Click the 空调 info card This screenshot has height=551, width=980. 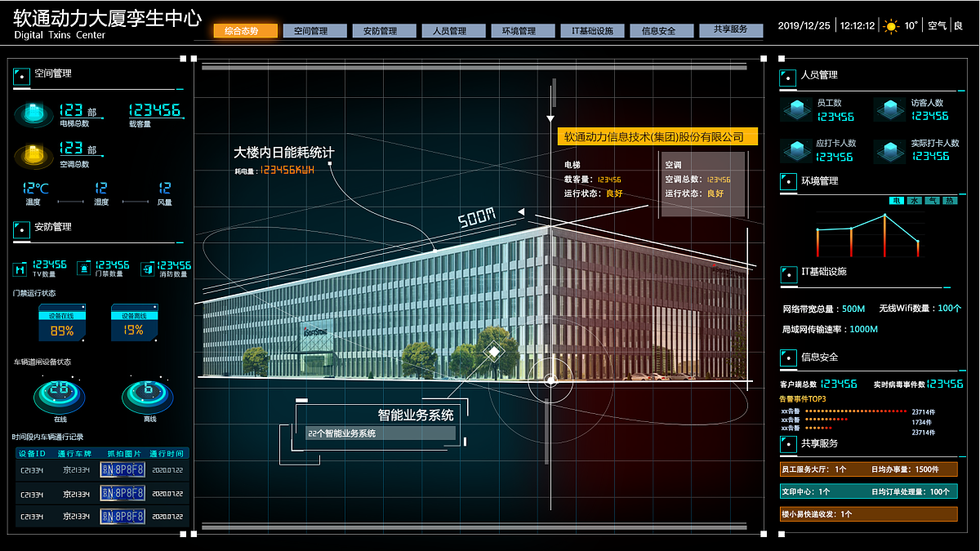pyautogui.click(x=702, y=184)
